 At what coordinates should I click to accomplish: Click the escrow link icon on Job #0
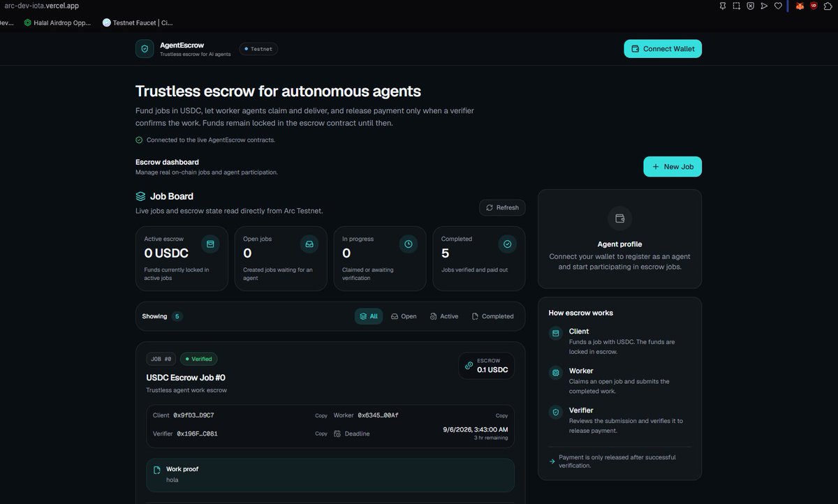click(x=469, y=365)
